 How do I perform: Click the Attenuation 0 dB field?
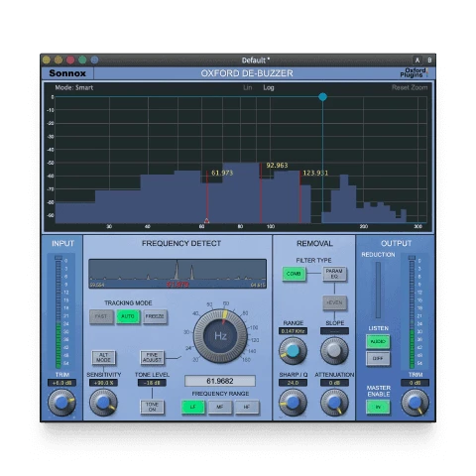[334, 383]
